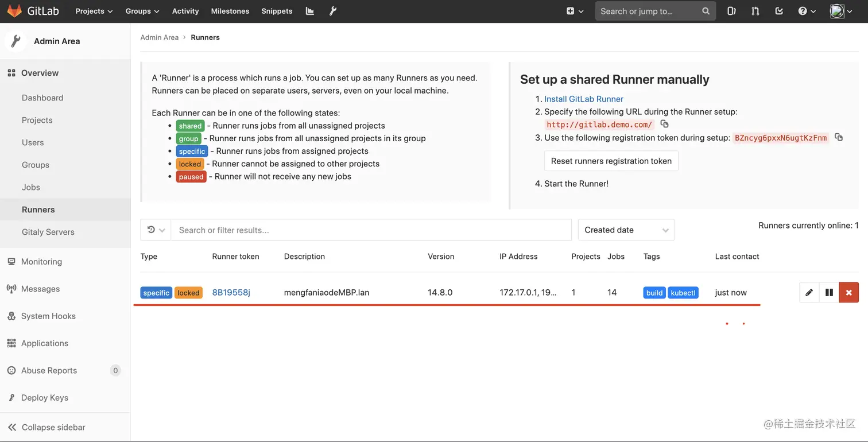Viewport: 868px width, 442px height.
Task: Click the build tag on runner row
Action: (654, 293)
